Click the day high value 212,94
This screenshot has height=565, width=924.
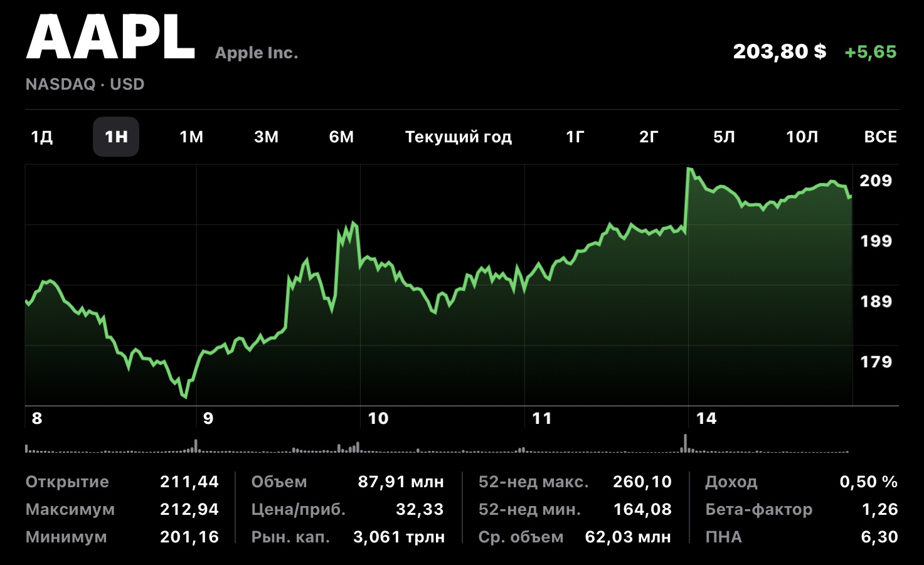point(189,509)
